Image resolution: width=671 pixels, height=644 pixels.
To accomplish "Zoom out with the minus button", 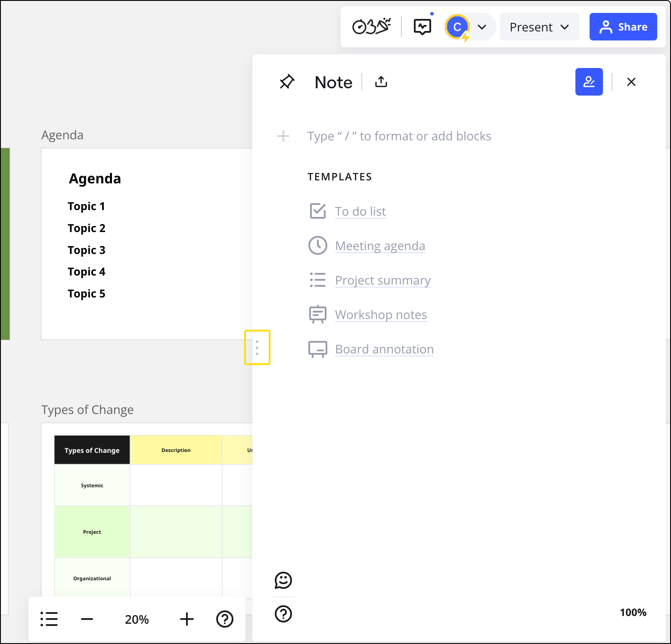I will [x=87, y=619].
